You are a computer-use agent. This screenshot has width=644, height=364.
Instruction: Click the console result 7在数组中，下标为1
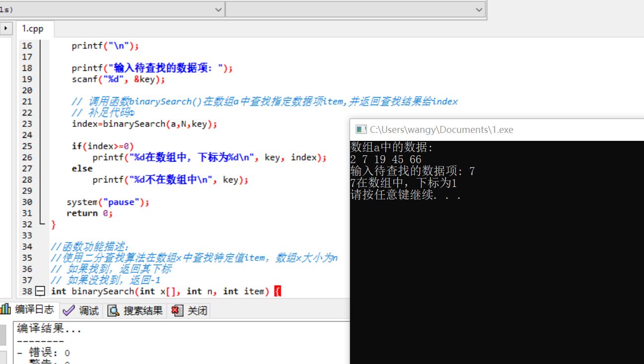[x=404, y=183]
